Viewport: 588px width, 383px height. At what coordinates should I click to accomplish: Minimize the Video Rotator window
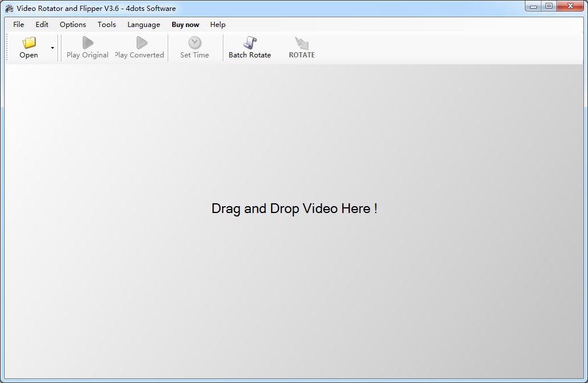533,6
